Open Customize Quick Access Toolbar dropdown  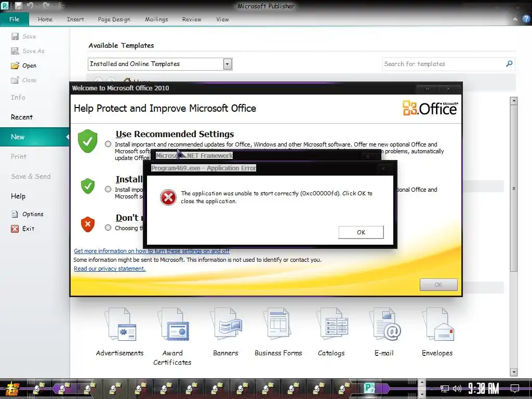pyautogui.click(x=63, y=6)
